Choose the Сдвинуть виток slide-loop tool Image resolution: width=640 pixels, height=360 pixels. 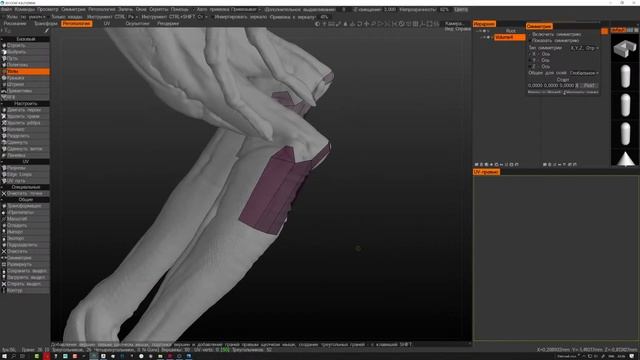(x=25, y=149)
